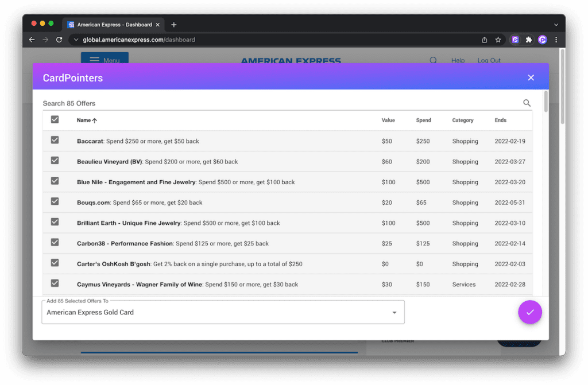Sort offers by the Ends column
The image size is (588, 385).
(x=500, y=120)
